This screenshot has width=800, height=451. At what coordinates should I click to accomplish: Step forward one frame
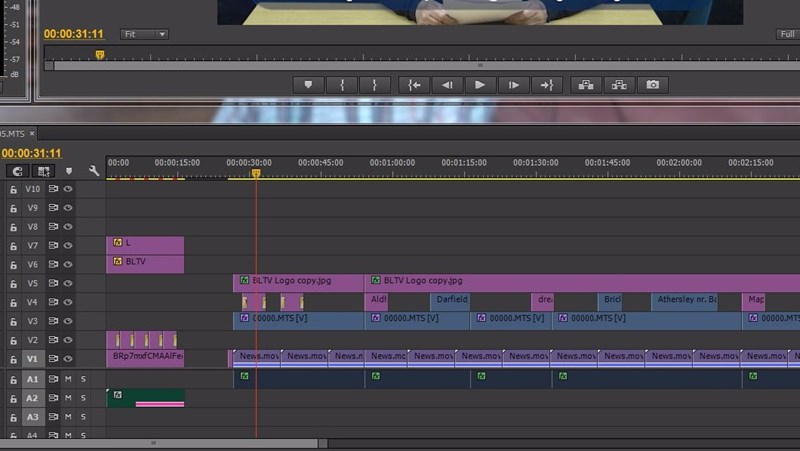pyautogui.click(x=513, y=85)
